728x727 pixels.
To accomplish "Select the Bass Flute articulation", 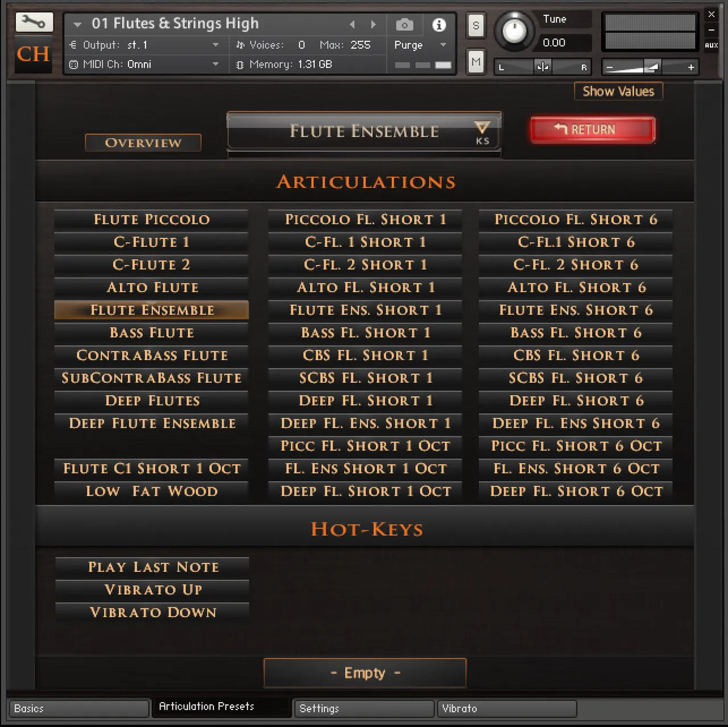I will 152,333.
